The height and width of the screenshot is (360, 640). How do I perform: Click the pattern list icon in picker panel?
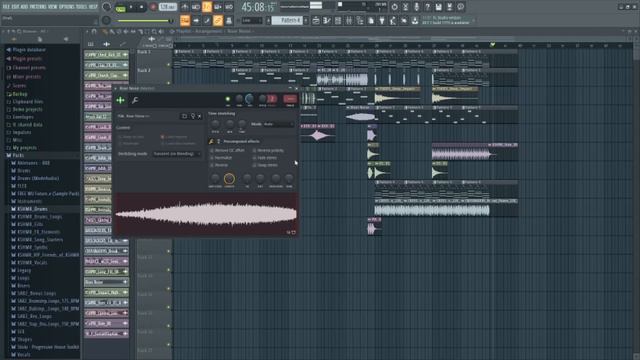pos(91,44)
